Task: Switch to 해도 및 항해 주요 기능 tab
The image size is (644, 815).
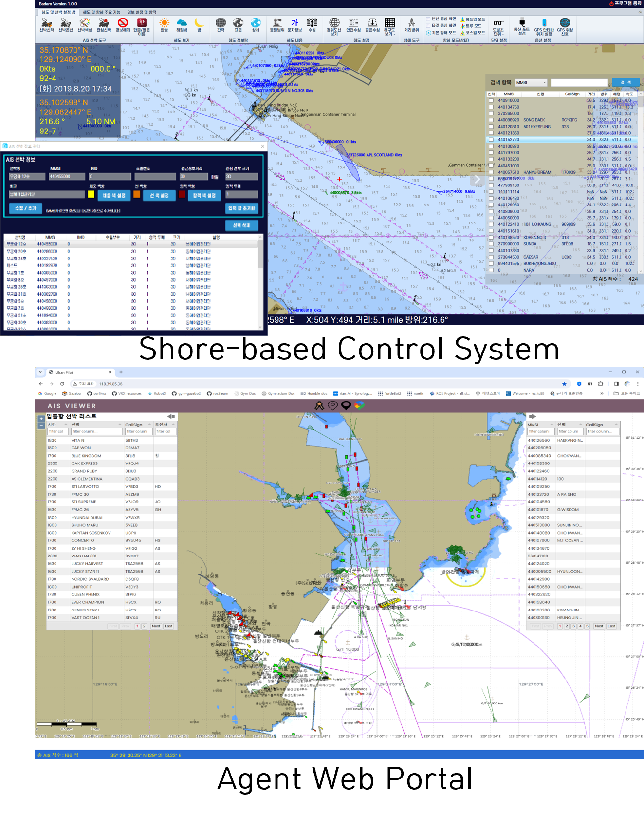Action: tap(101, 12)
